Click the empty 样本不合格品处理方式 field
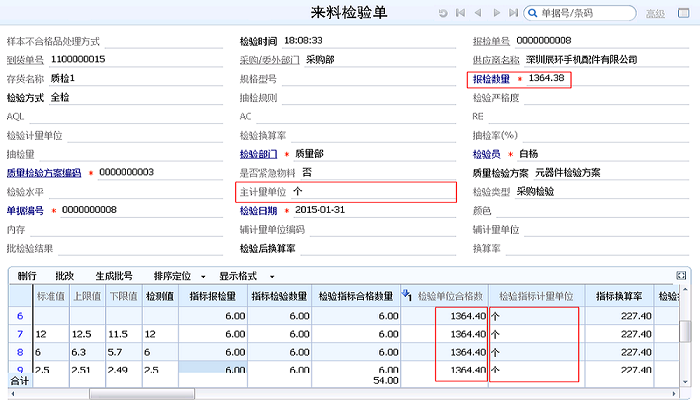 click(163, 42)
